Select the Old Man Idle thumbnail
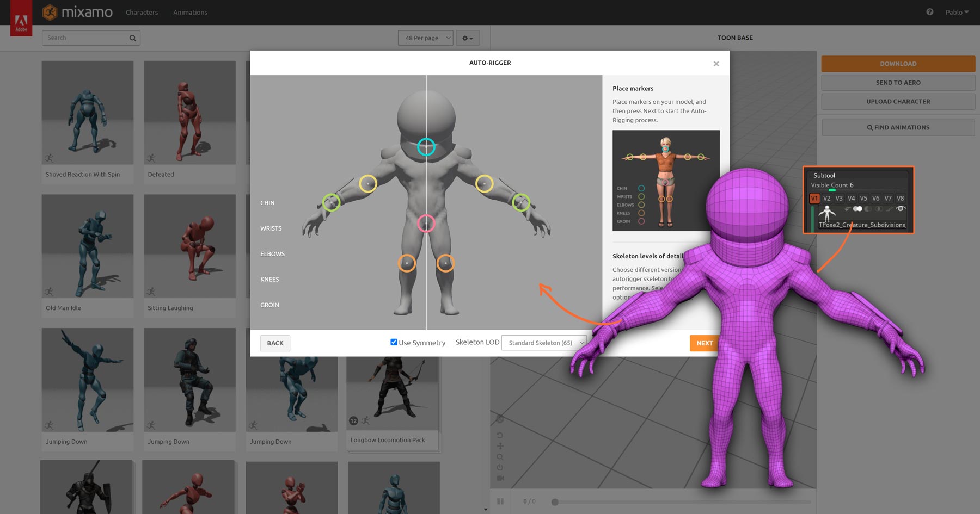The image size is (980, 514). click(x=88, y=246)
